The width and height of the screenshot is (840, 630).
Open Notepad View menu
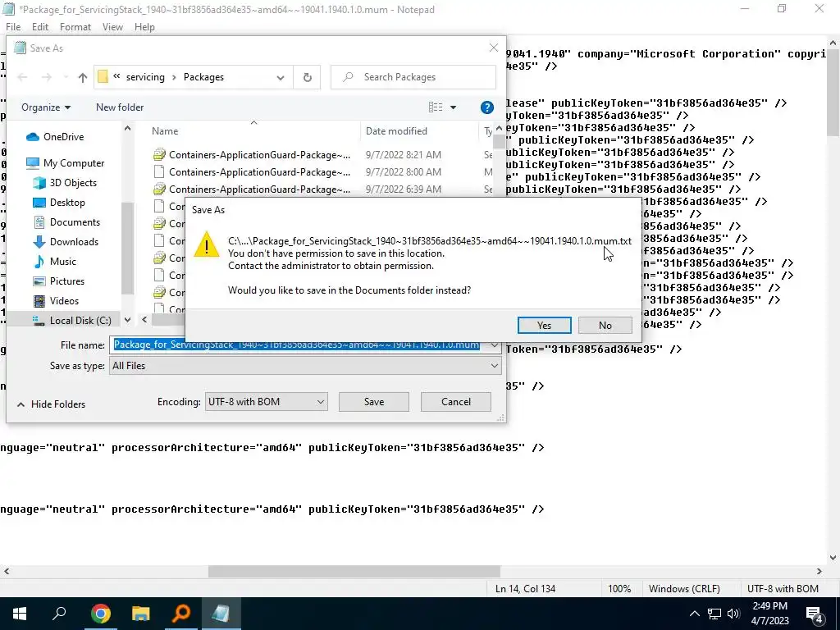tap(112, 27)
